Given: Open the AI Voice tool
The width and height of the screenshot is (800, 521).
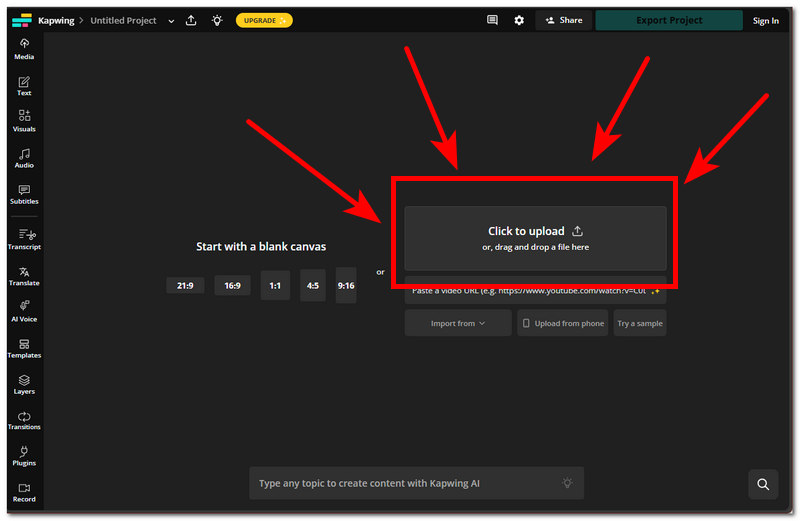Looking at the screenshot, I should (24, 312).
